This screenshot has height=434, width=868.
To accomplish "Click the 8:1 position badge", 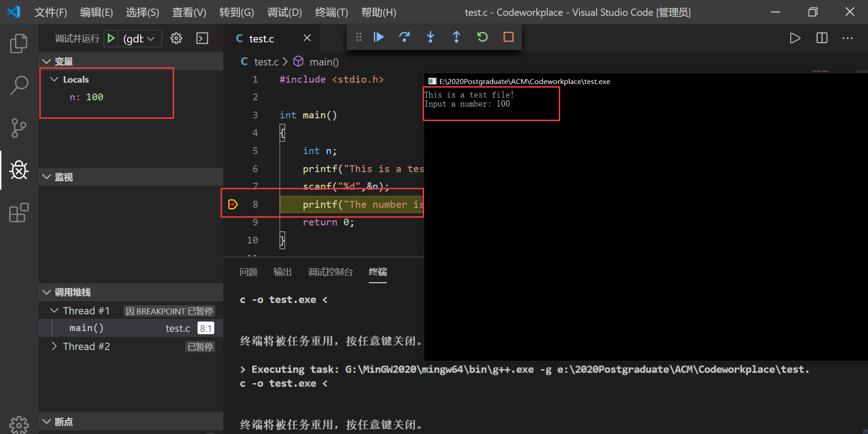I will (x=206, y=328).
